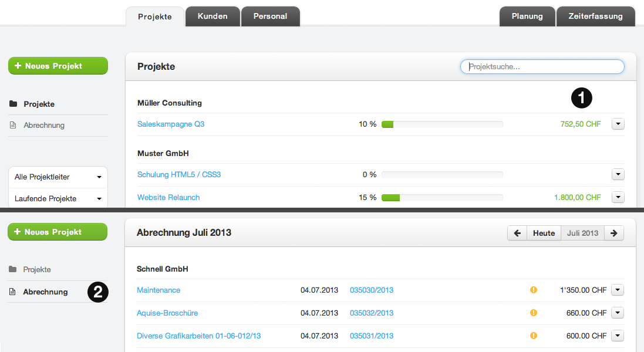The image size is (644, 352).
Task: Select grey Abrechnung in the upper sidebar
Action: (44, 126)
